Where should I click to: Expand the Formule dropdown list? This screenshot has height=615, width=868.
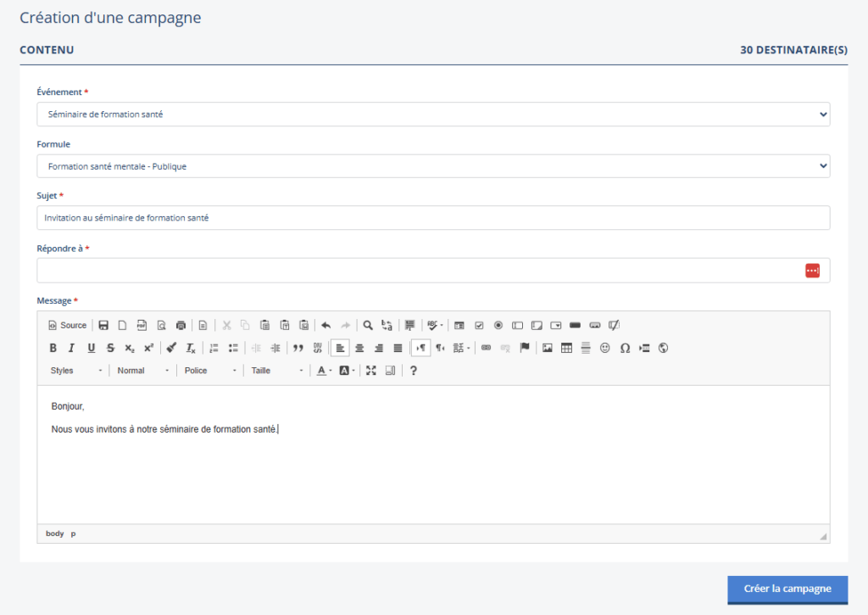coord(433,166)
